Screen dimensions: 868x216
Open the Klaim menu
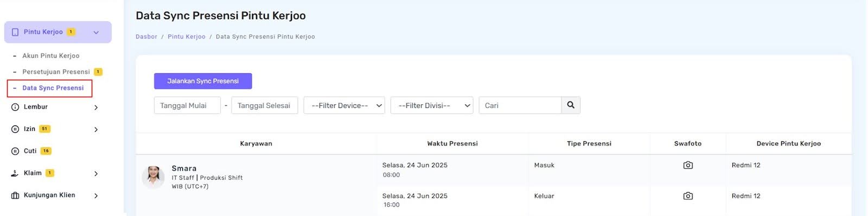33,173
